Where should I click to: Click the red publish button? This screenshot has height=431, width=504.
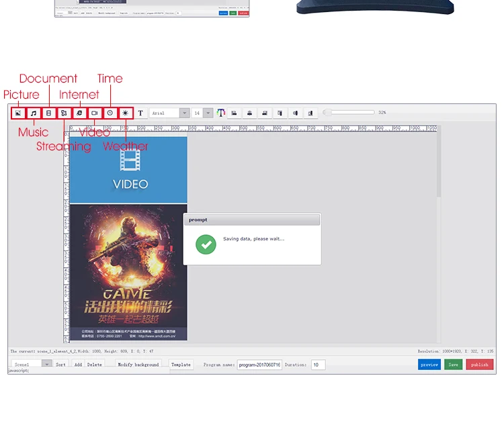tap(480, 365)
